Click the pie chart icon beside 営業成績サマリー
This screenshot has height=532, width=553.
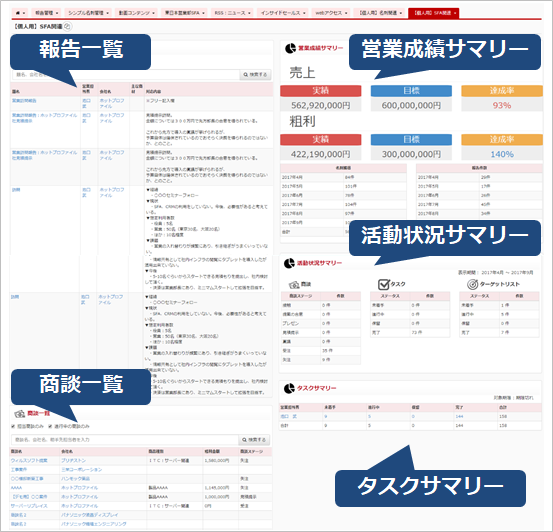coord(290,48)
